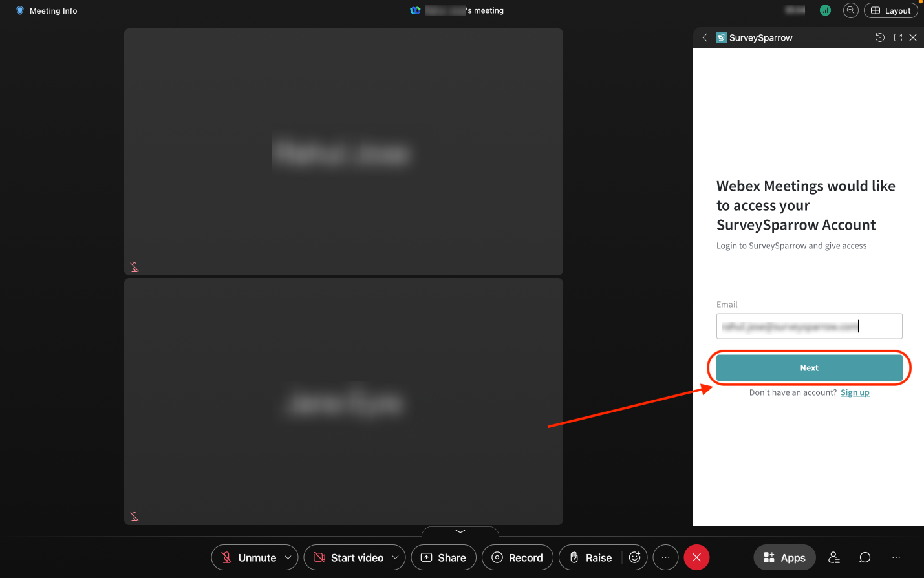This screenshot has height=578, width=924.
Task: Click the Next button
Action: pyautogui.click(x=809, y=368)
